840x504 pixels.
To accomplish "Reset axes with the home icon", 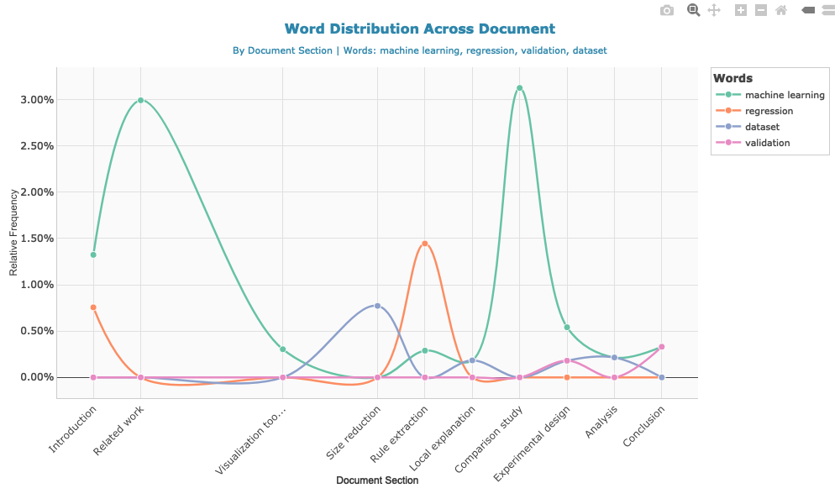I will pos(781,10).
